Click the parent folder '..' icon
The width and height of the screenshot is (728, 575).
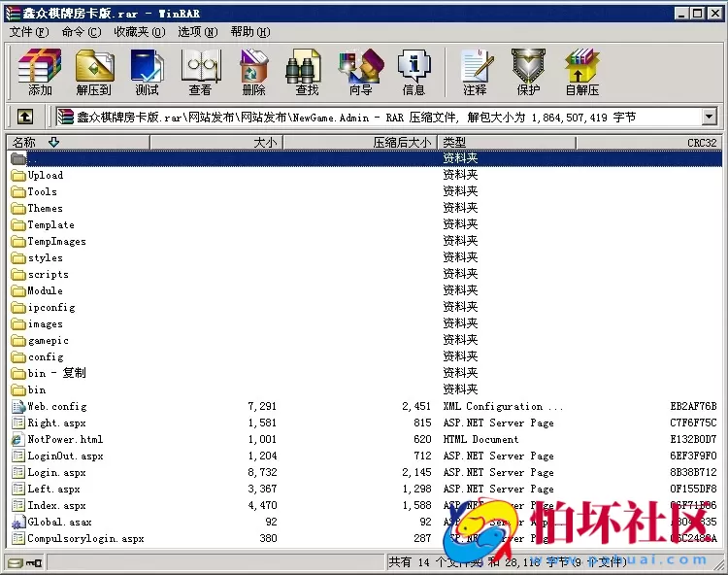point(18,159)
